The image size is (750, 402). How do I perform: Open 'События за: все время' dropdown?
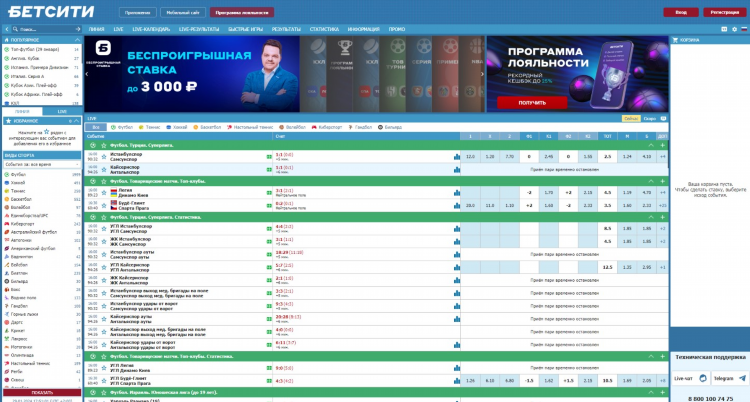pyautogui.click(x=42, y=164)
